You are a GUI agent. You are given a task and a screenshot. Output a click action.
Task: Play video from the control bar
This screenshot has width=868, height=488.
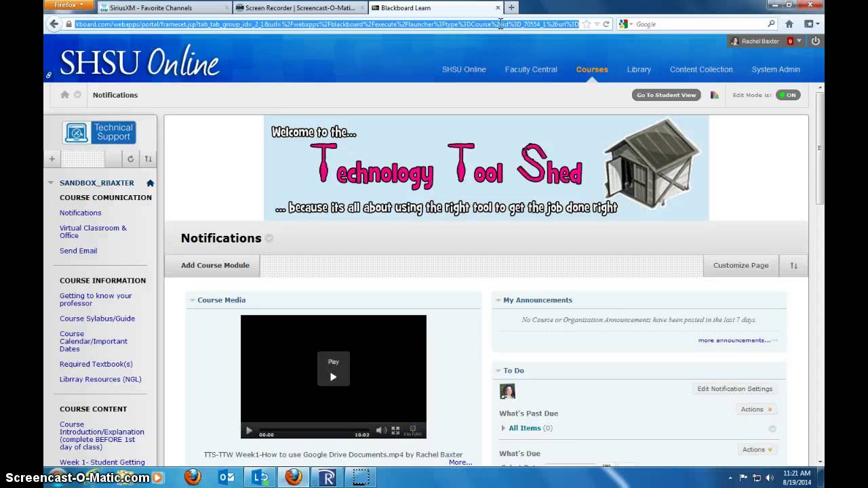coord(249,430)
